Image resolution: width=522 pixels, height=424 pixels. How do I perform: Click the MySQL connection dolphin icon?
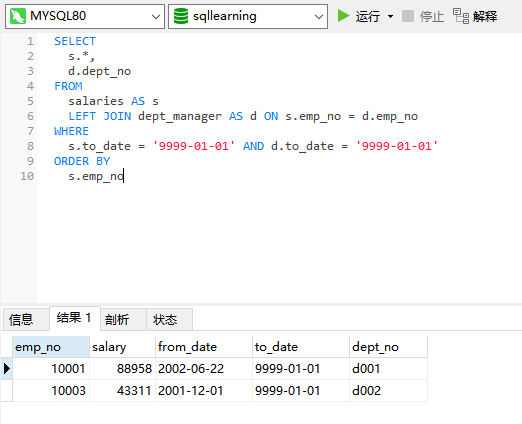[x=18, y=16]
